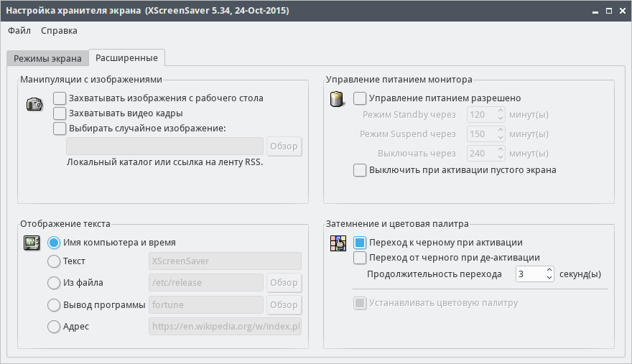Enable grabbing desktop images checkbox
The height and width of the screenshot is (364, 632).
(x=60, y=98)
